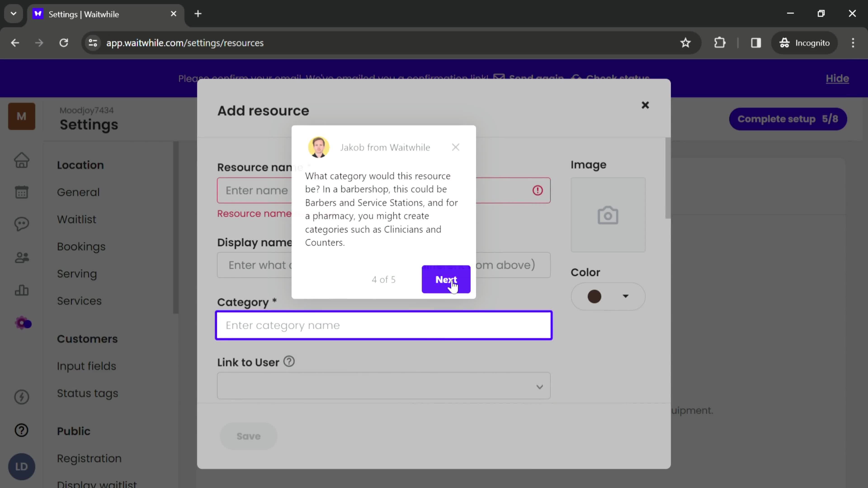Click the Incognito profile indicator
Image resolution: width=868 pixels, height=488 pixels.
804,43
